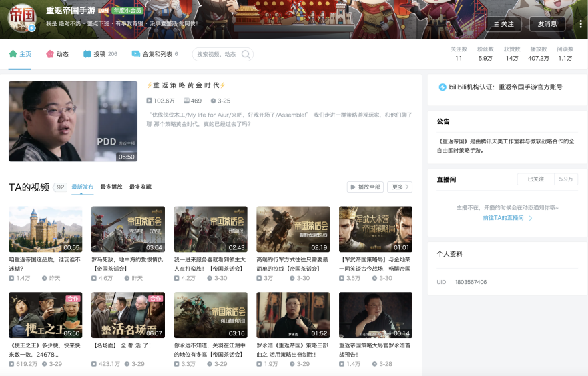588x376 pixels.
Task: Click the chevron after 前往TA的直播间
Action: point(530,218)
